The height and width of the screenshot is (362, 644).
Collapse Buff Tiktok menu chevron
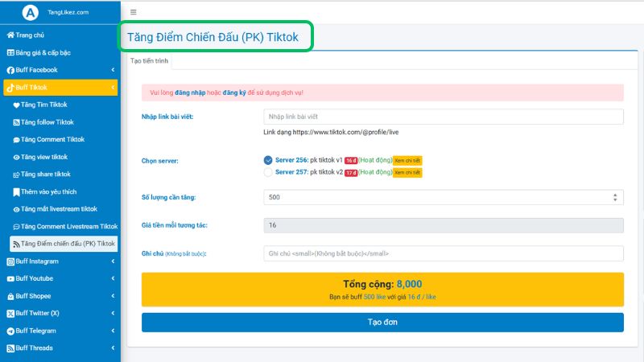click(113, 88)
